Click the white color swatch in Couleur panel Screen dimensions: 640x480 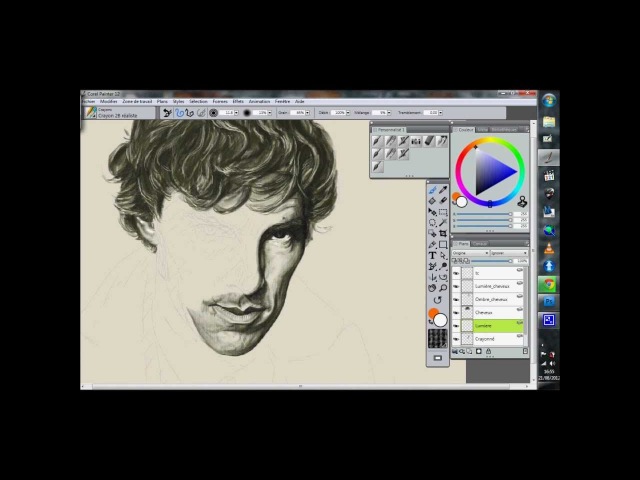pos(462,202)
